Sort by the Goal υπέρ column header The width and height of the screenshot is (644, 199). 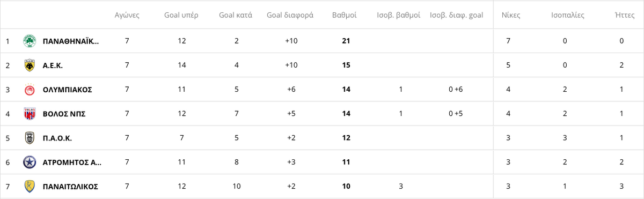(x=181, y=15)
